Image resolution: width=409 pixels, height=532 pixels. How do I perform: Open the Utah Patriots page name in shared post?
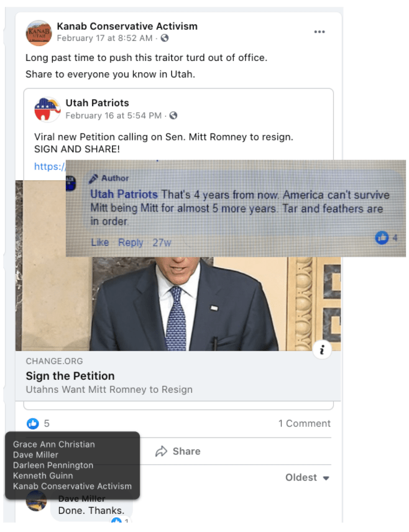[x=97, y=103]
